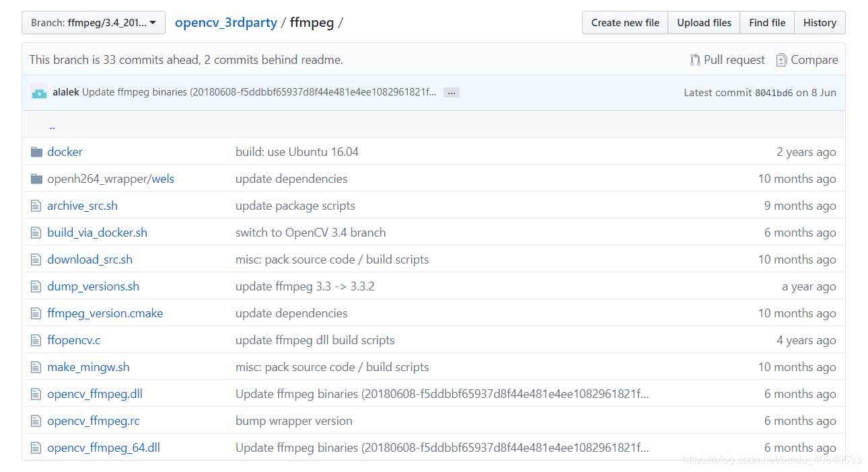The height and width of the screenshot is (472, 868).
Task: Open commit 'bump wrapper version'
Action: coord(294,421)
